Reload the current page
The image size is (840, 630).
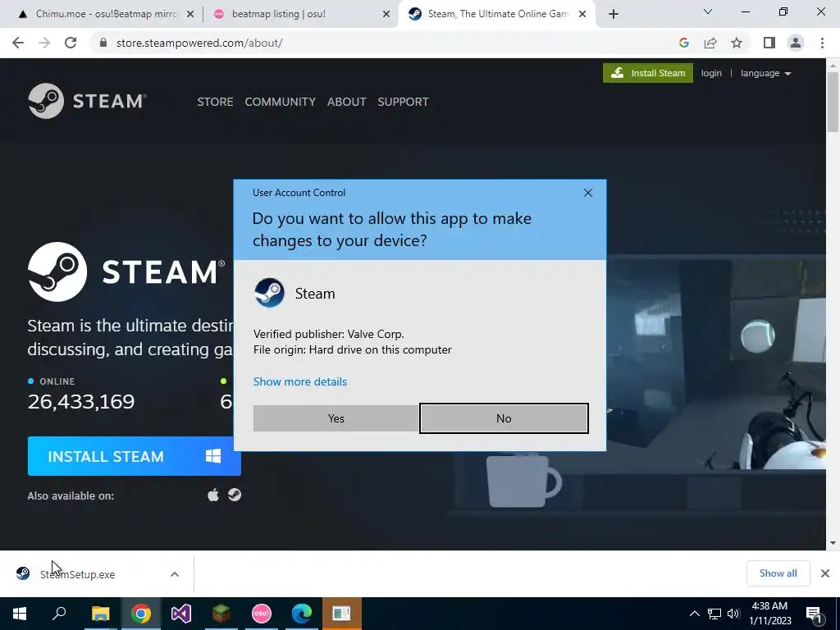pyautogui.click(x=71, y=43)
